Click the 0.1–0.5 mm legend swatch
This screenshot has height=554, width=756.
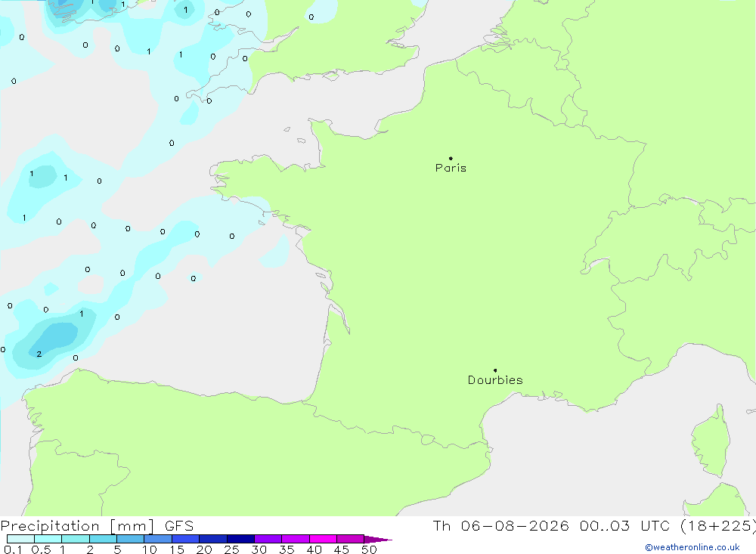pyautogui.click(x=20, y=539)
